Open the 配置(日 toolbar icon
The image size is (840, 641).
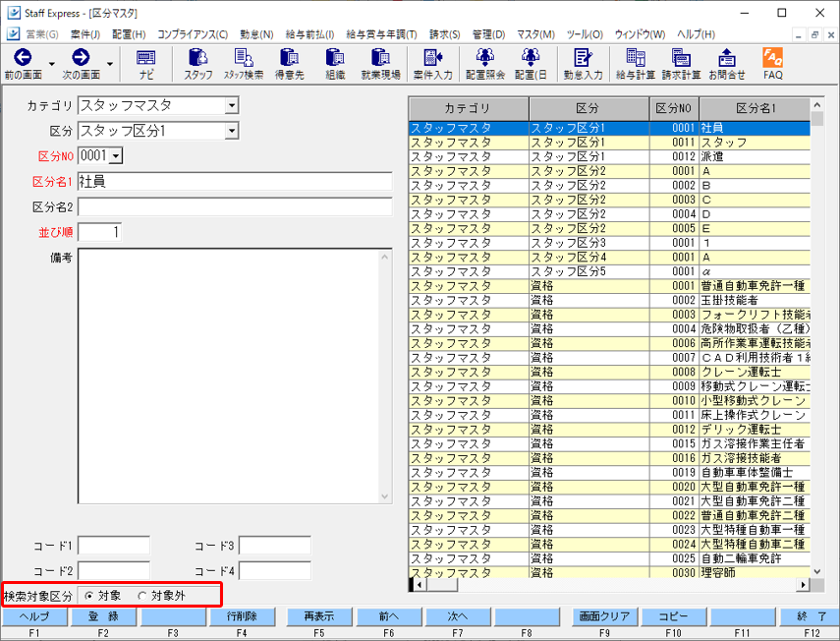[x=531, y=64]
